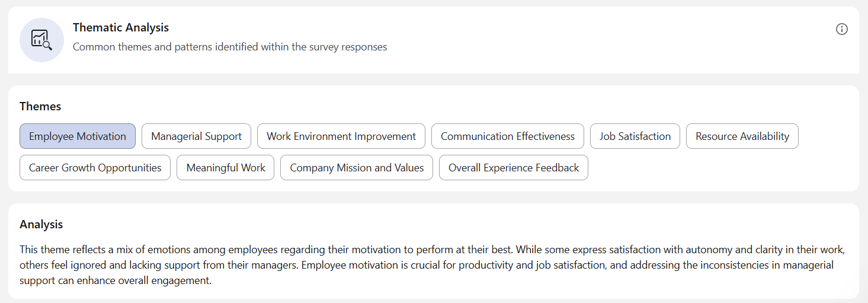
Task: Click the Analysis section heading
Action: click(x=41, y=224)
